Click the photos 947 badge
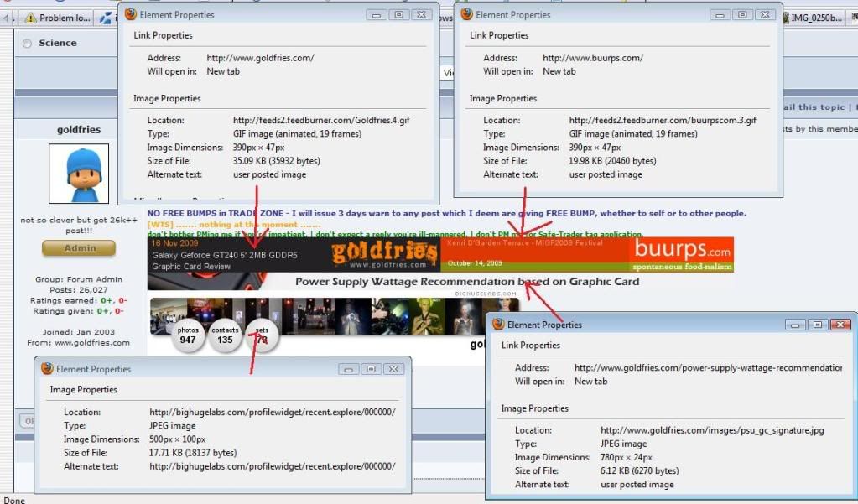This screenshot has height=504, width=858. point(188,335)
